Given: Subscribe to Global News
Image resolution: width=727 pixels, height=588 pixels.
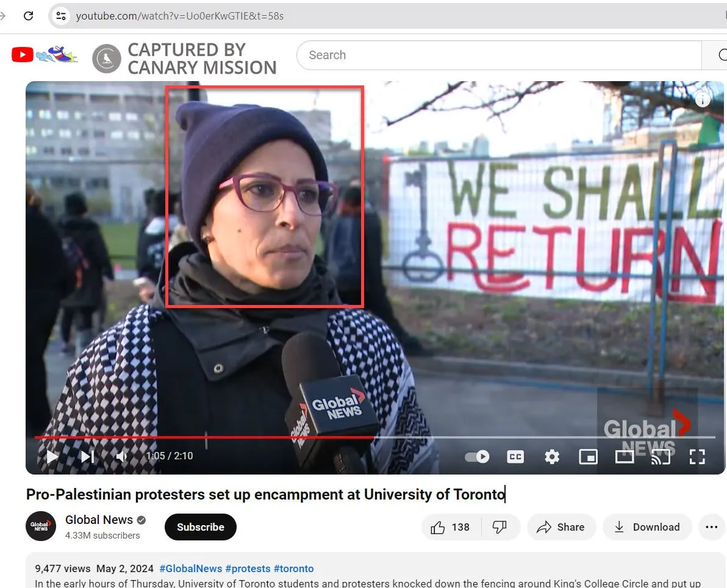Looking at the screenshot, I should coord(200,527).
